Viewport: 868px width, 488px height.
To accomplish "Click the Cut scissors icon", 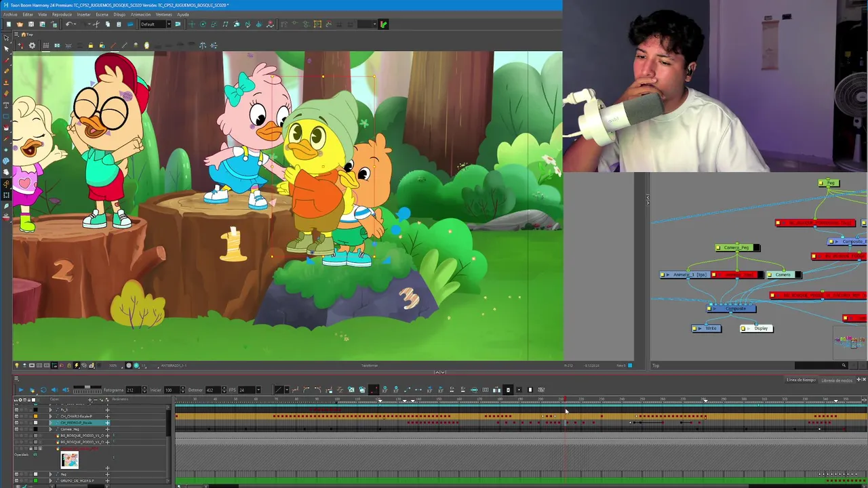I will pos(96,24).
